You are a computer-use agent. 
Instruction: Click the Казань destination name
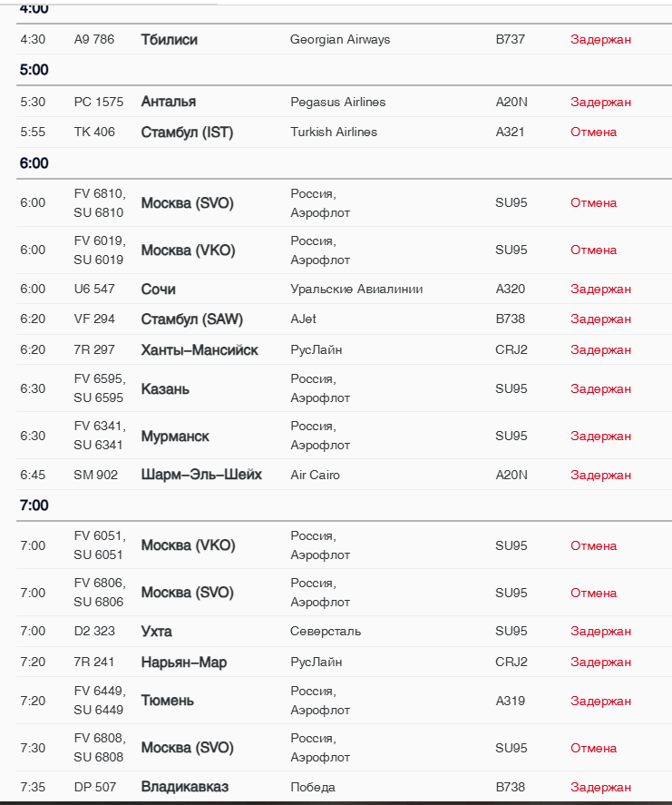coord(165,389)
